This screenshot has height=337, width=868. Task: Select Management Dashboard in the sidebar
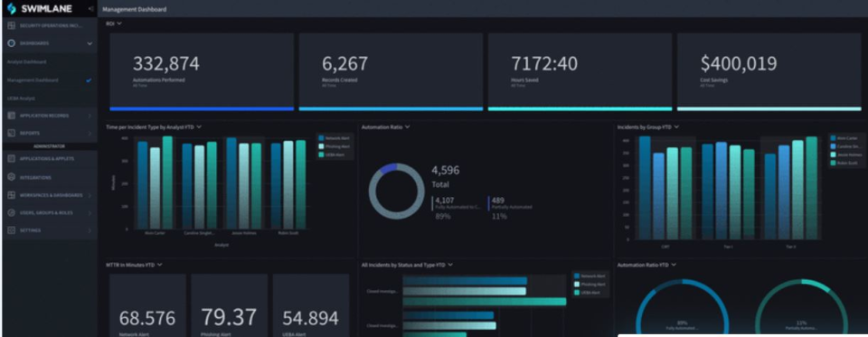tap(33, 80)
